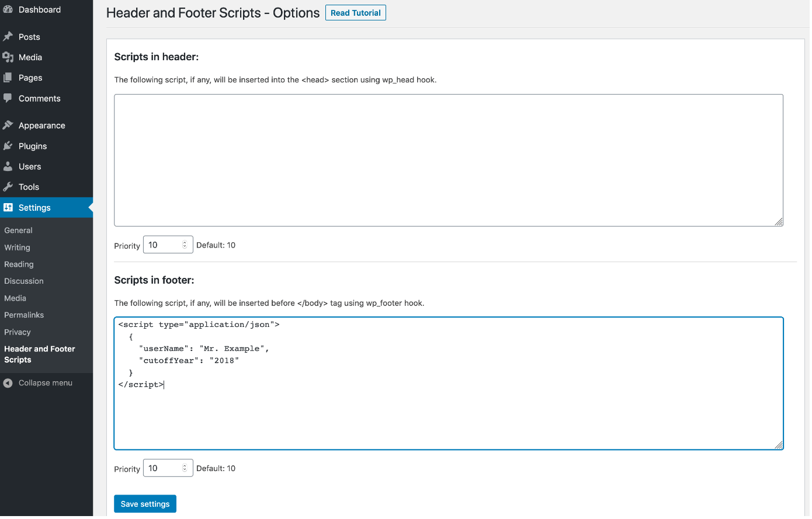This screenshot has width=812, height=519.
Task: Click the Plugins plug icon
Action: click(8, 146)
